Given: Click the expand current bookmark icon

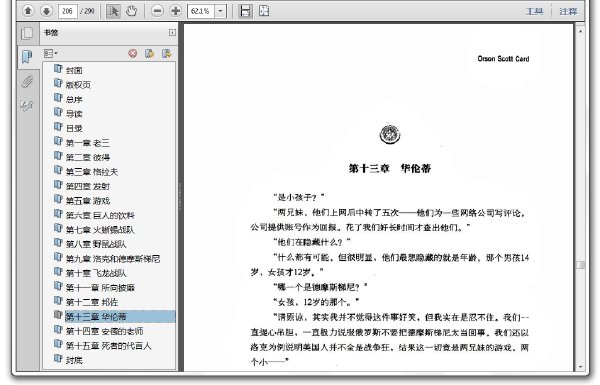Looking at the screenshot, I should (x=166, y=54).
